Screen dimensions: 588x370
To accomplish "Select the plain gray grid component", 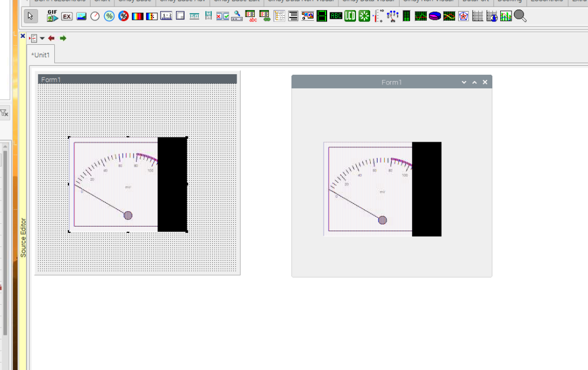I will (x=478, y=16).
